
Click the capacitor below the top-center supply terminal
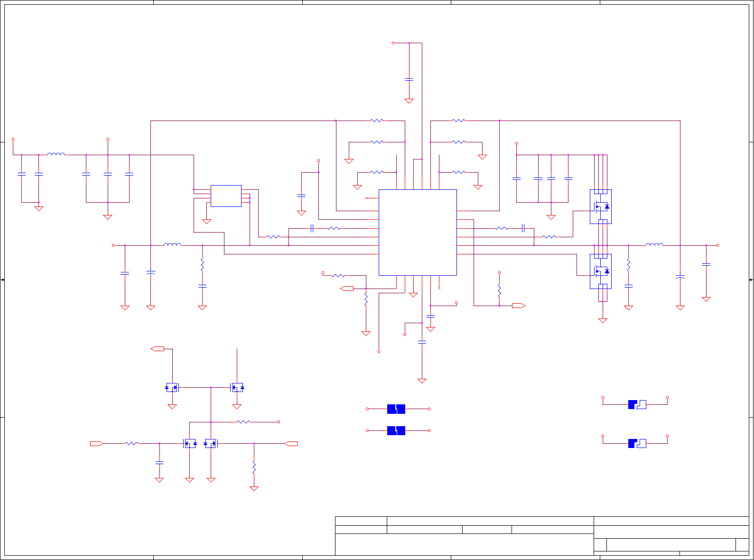tap(409, 79)
